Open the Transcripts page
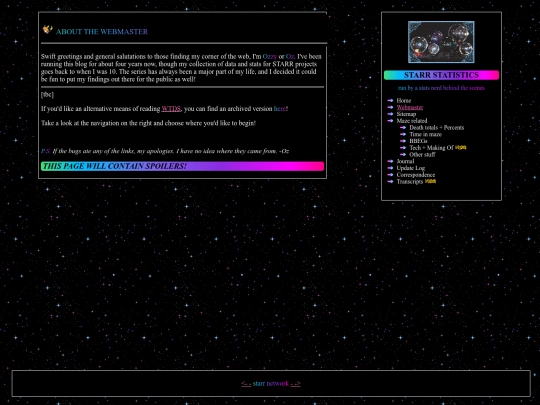 [409, 181]
